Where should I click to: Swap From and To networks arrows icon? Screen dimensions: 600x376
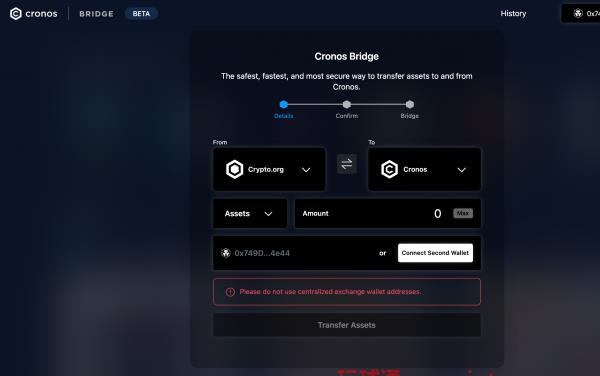(347, 164)
